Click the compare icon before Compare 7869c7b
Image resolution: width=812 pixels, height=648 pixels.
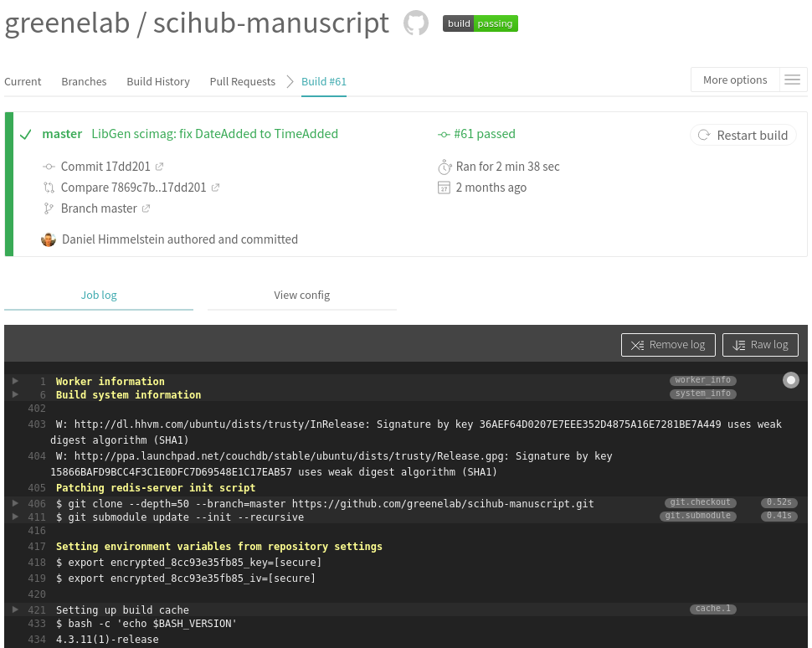tap(49, 188)
